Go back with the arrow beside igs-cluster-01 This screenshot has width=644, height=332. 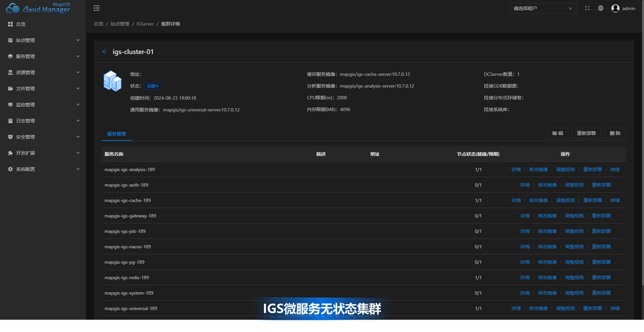[x=104, y=51]
